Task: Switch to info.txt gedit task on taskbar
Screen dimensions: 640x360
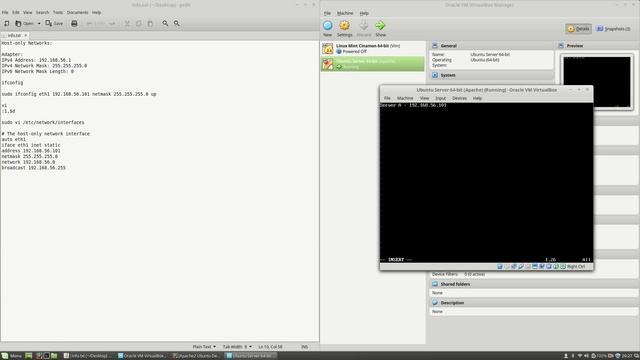Action: tap(88, 356)
